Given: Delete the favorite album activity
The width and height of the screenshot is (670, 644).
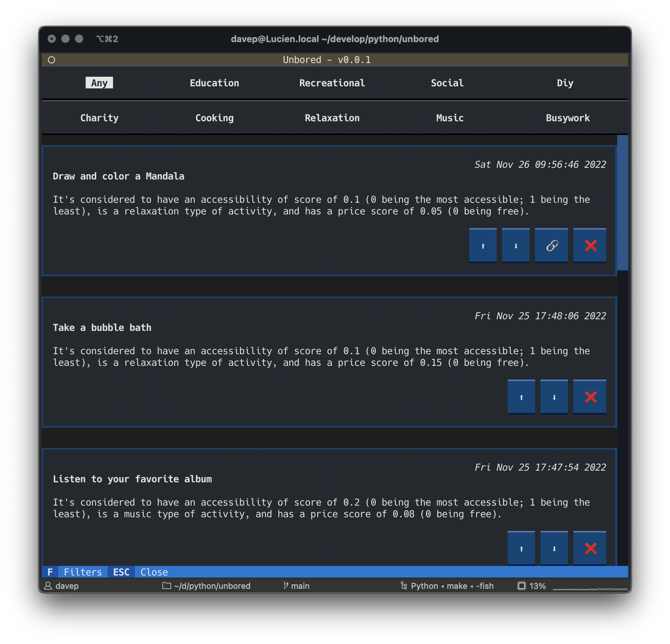Looking at the screenshot, I should tap(590, 548).
